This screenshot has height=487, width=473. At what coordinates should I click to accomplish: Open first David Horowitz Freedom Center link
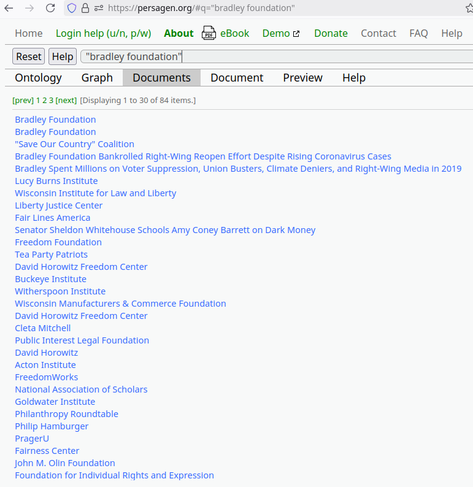[x=81, y=267]
